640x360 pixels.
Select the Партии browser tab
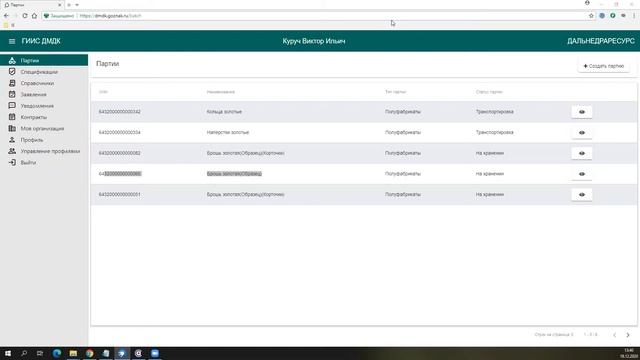coord(33,5)
